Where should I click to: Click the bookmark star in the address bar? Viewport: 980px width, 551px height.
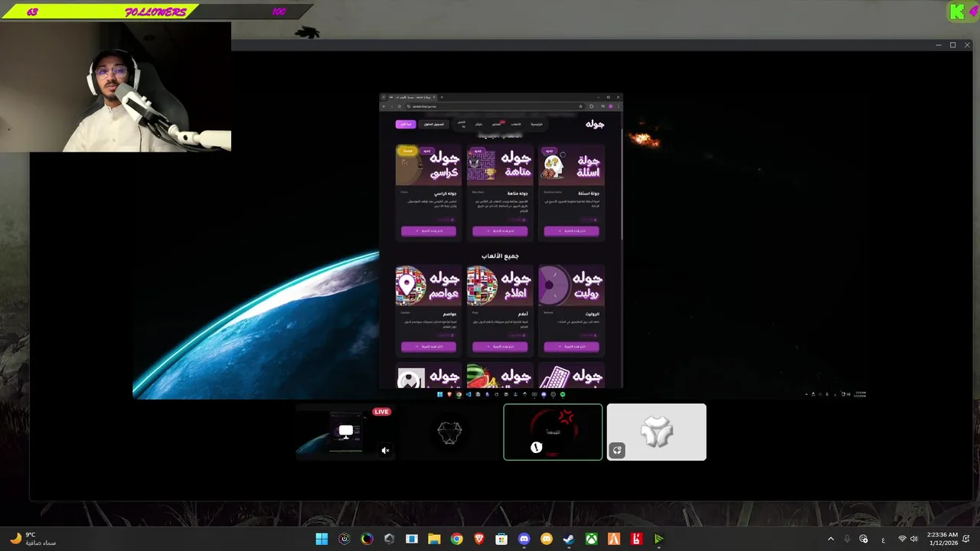point(580,106)
